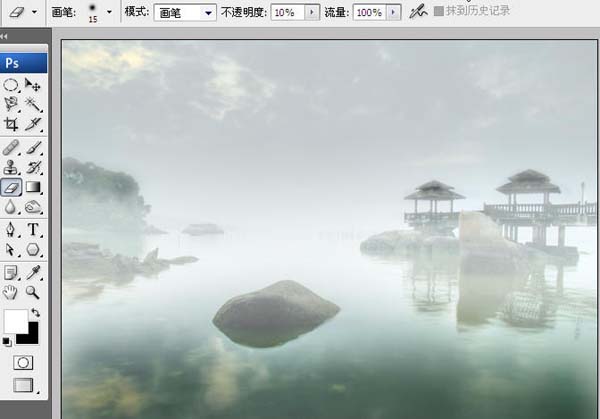
Task: Choose the Eyedropper tool
Action: point(33,273)
